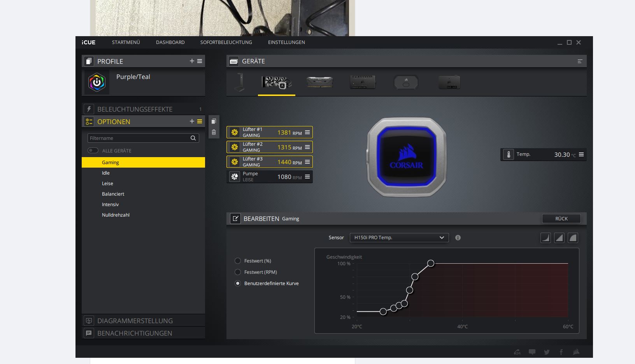This screenshot has width=635, height=364.
Task: Expand the Benachrichtigungen section
Action: coord(143,333)
